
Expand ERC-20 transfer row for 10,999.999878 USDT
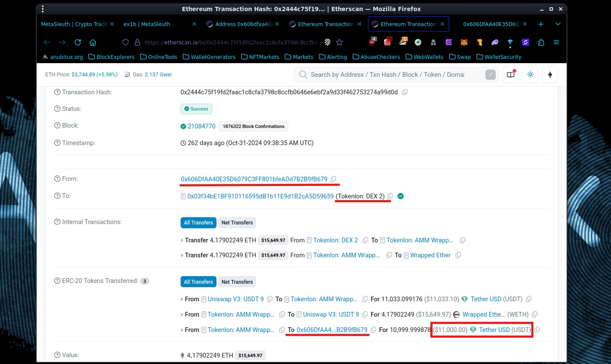182,330
